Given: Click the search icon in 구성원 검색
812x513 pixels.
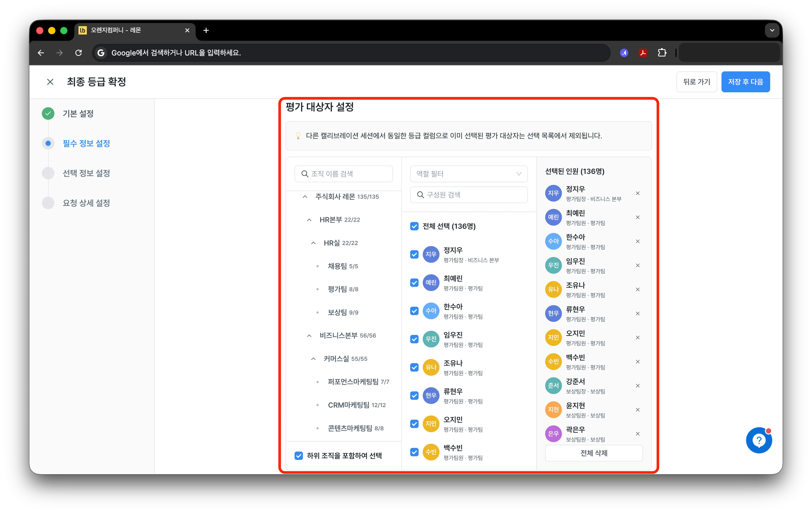Looking at the screenshot, I should click(420, 195).
